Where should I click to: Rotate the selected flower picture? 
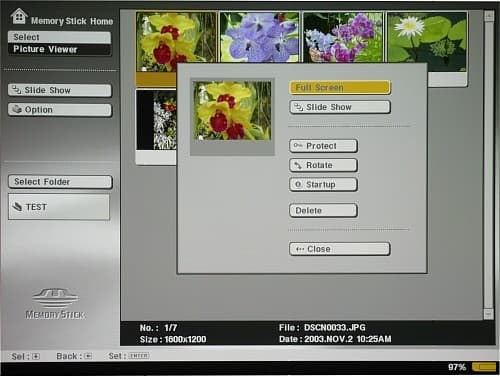[x=323, y=165]
